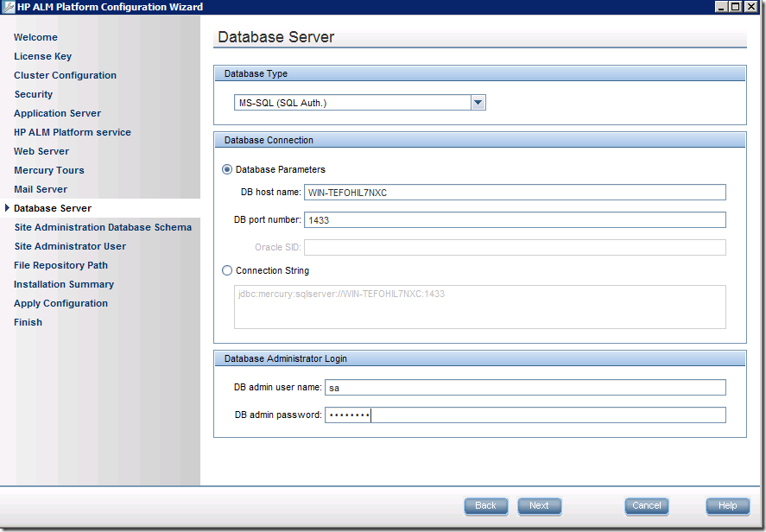Click the Back button
Screen dimensions: 766x532
(485, 506)
